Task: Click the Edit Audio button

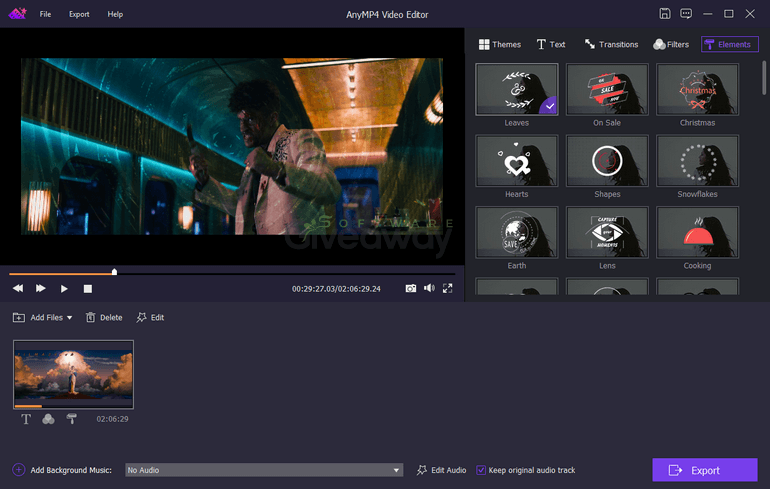Action: pos(442,470)
